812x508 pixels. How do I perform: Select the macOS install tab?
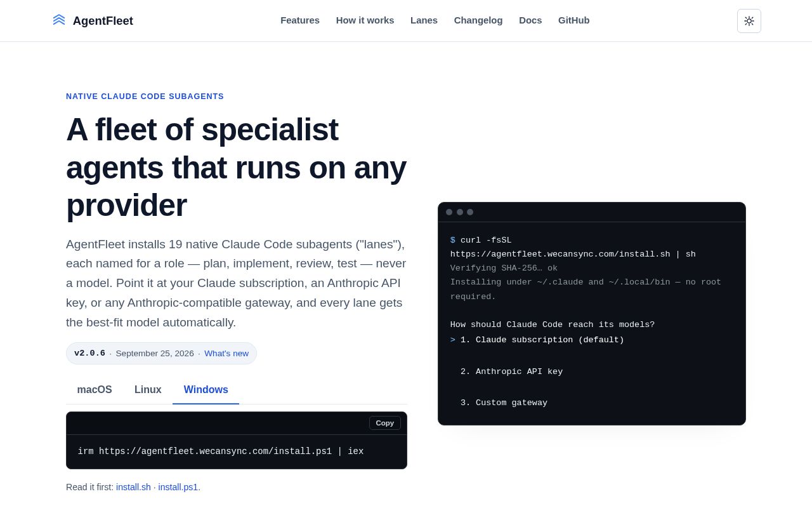click(x=95, y=390)
